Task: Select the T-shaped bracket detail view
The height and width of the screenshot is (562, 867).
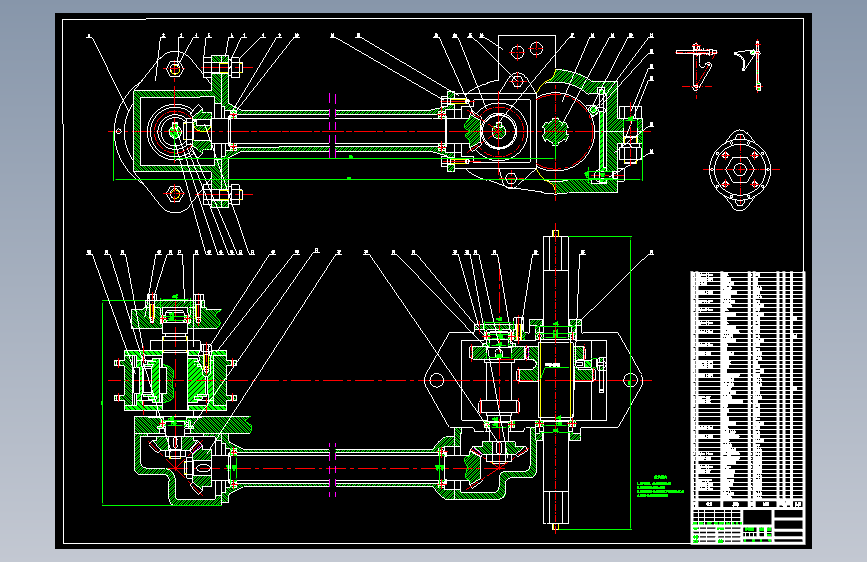Action: click(x=696, y=68)
